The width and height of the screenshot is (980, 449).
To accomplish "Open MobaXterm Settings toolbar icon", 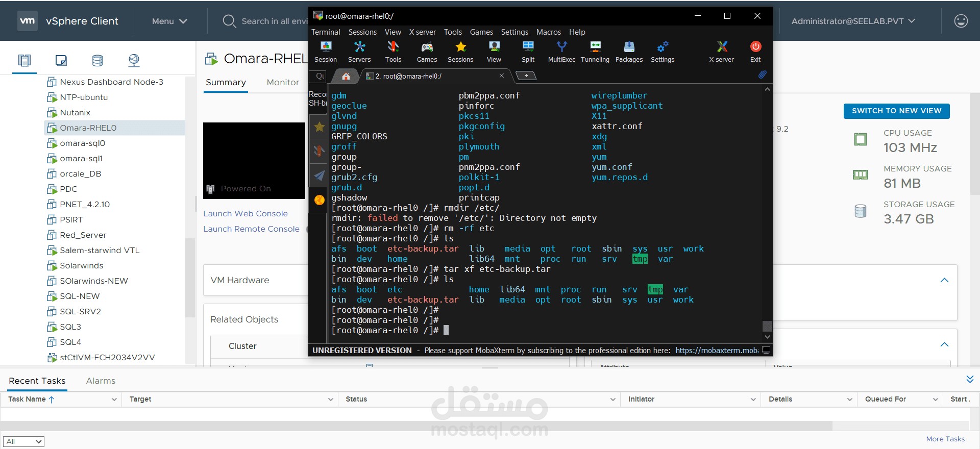I will 663,52.
